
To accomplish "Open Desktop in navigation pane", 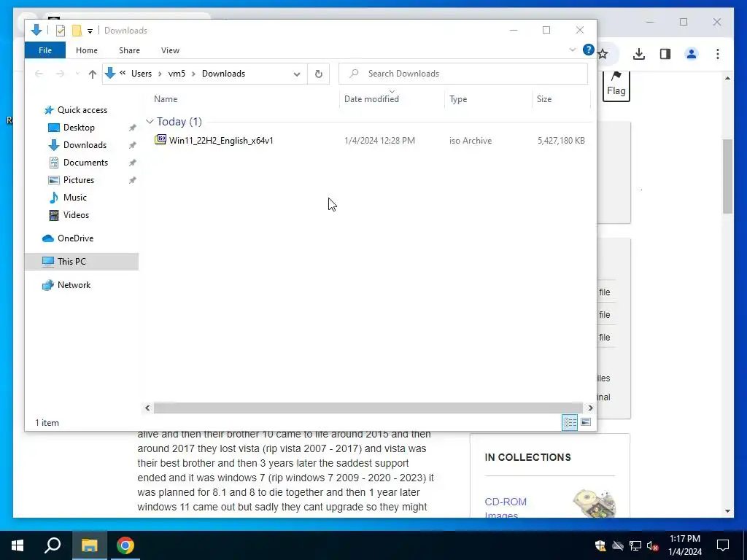I will (x=79, y=128).
